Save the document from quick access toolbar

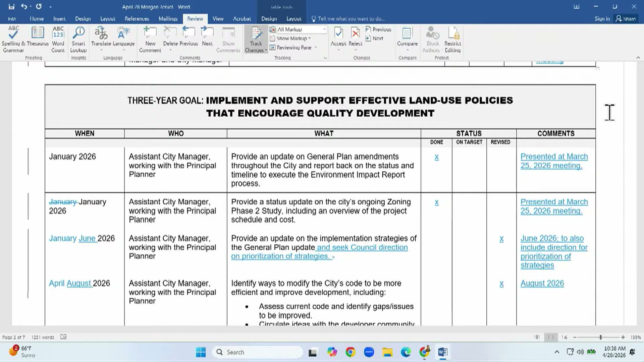pyautogui.click(x=11, y=6)
